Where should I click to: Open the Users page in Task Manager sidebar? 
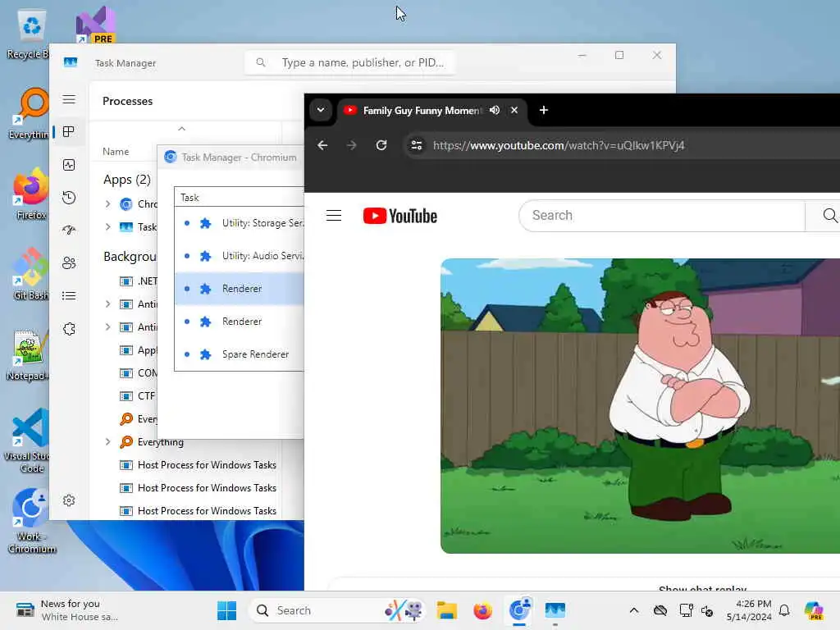point(69,263)
